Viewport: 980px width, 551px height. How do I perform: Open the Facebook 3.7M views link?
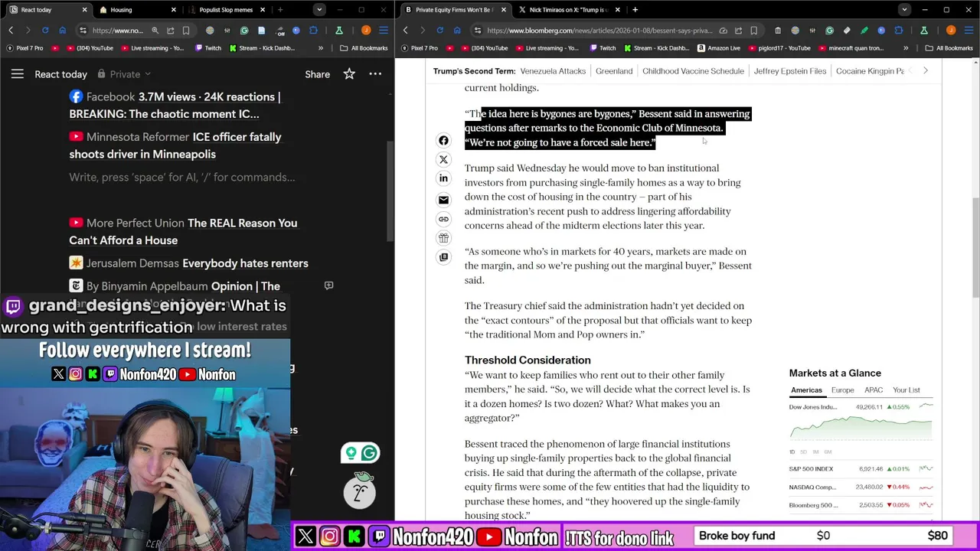(175, 106)
